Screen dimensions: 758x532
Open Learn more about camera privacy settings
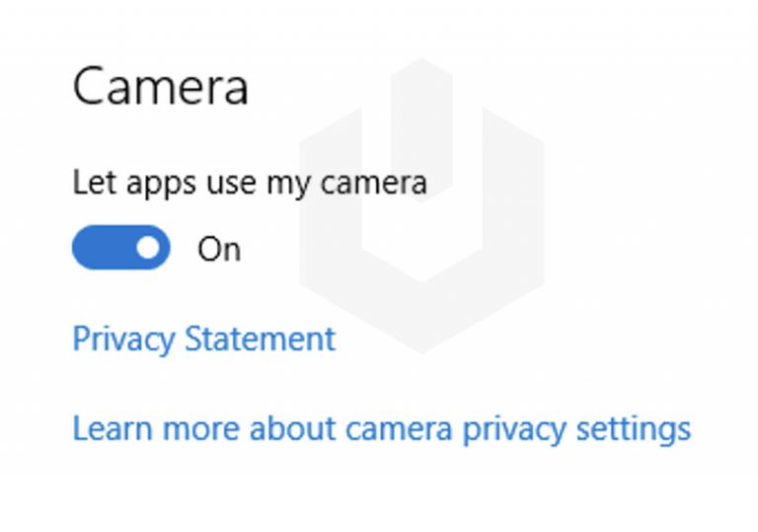pos(382,429)
